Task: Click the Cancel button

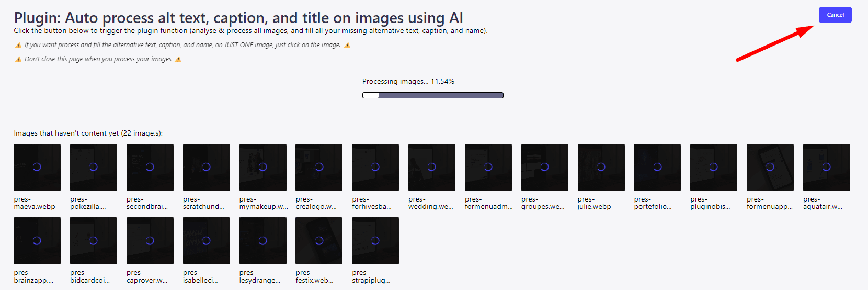Action: pos(835,15)
